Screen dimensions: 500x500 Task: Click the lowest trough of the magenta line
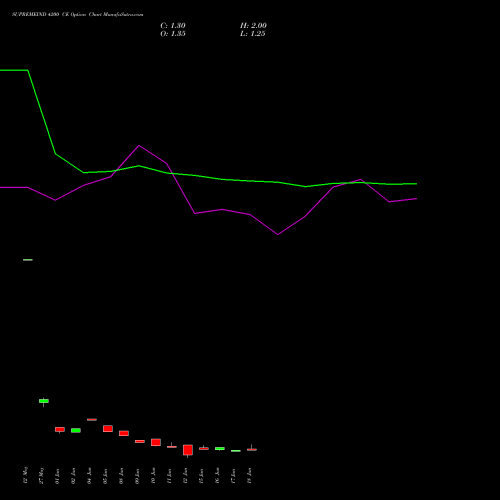click(278, 235)
